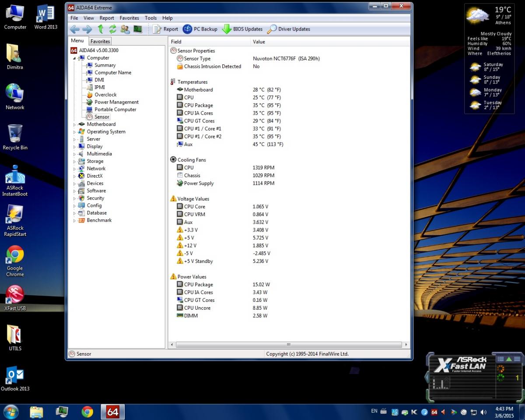Select the CPU Uncore power row
Screen dimensions: 525x420
tap(289, 308)
